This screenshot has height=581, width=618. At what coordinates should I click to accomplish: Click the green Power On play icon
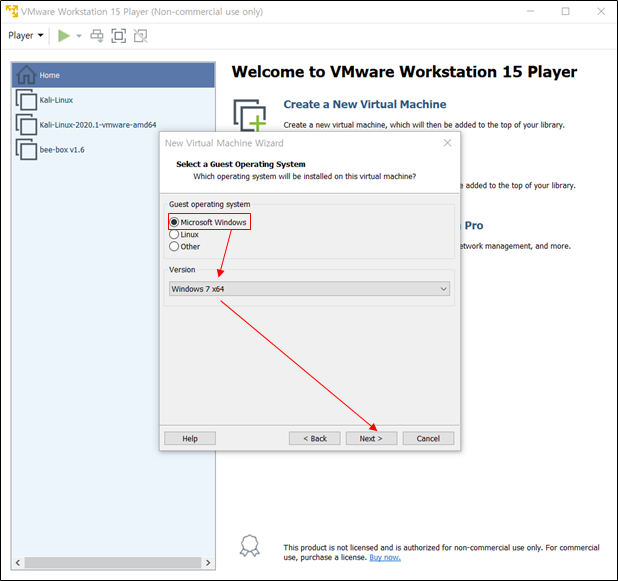pos(64,35)
